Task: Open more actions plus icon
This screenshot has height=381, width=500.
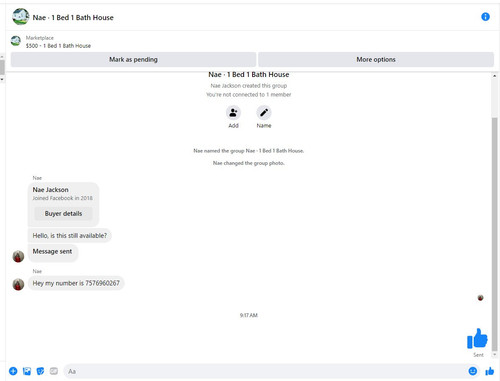Action: click(x=13, y=371)
